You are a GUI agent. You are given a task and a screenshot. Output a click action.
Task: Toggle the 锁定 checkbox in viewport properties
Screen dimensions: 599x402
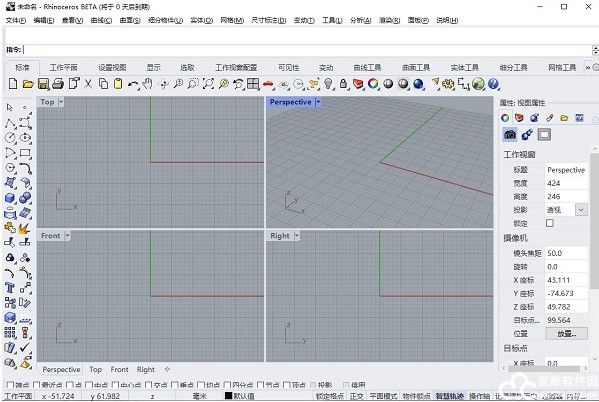click(550, 223)
